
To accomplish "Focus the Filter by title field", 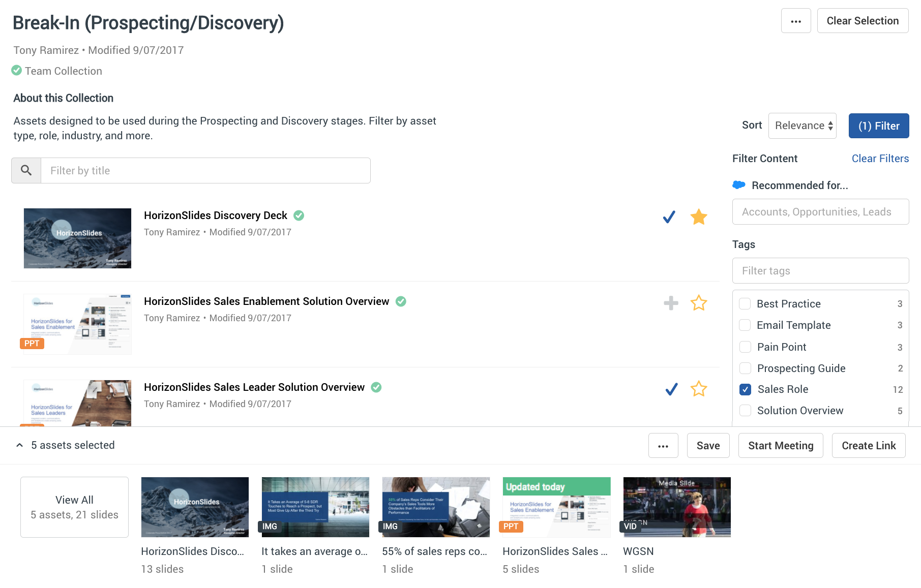I will coord(205,170).
